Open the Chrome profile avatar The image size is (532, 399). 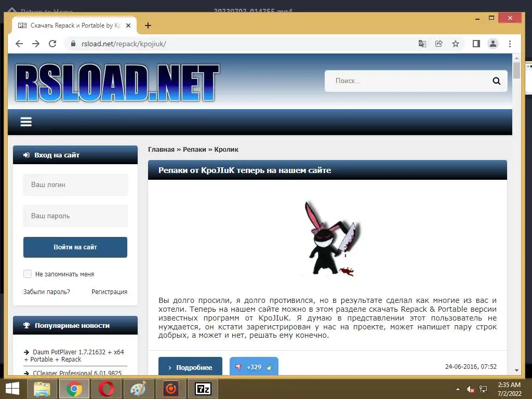pyautogui.click(x=493, y=44)
